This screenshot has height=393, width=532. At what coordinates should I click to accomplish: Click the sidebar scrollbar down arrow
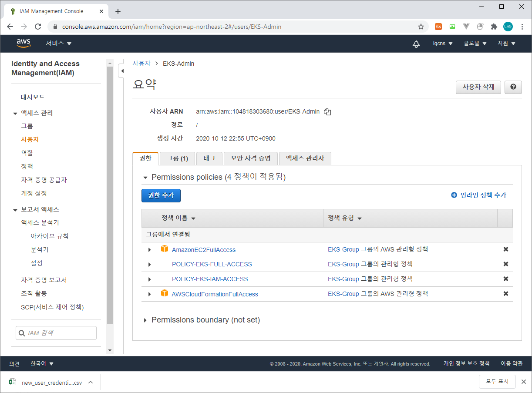[110, 350]
